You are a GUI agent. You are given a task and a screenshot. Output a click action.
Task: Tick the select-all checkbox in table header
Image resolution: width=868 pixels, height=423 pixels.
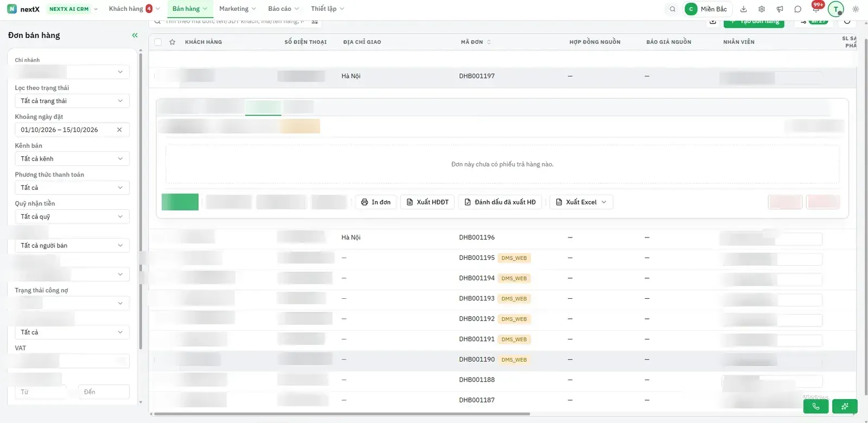[x=158, y=42]
